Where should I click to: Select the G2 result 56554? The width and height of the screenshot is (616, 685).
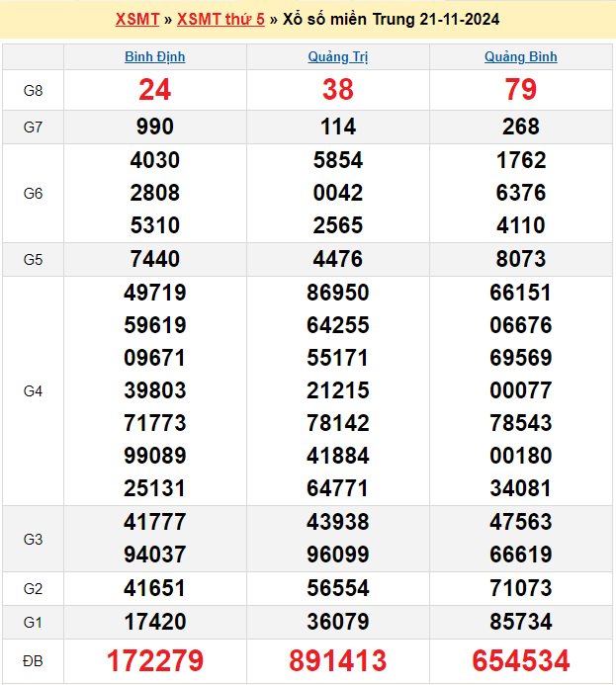point(337,588)
